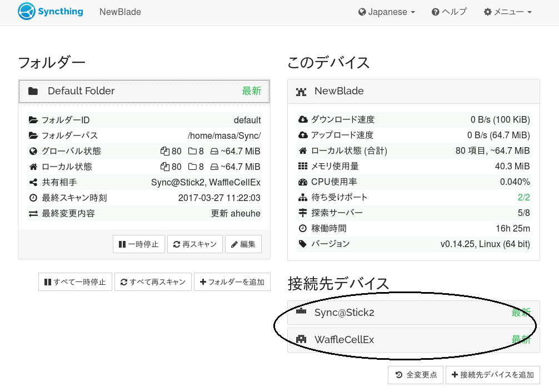The image size is (559, 392).
Task: Pause all folders with すべて一時停止
Action: pyautogui.click(x=75, y=282)
